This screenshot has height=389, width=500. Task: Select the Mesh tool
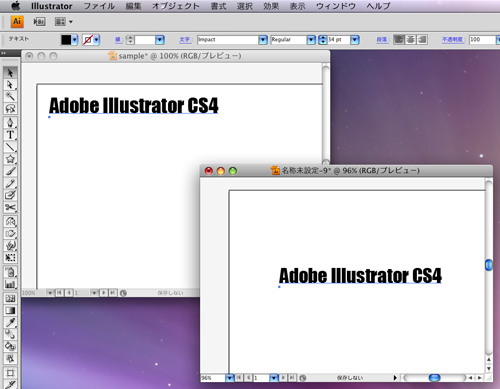tap(10, 298)
